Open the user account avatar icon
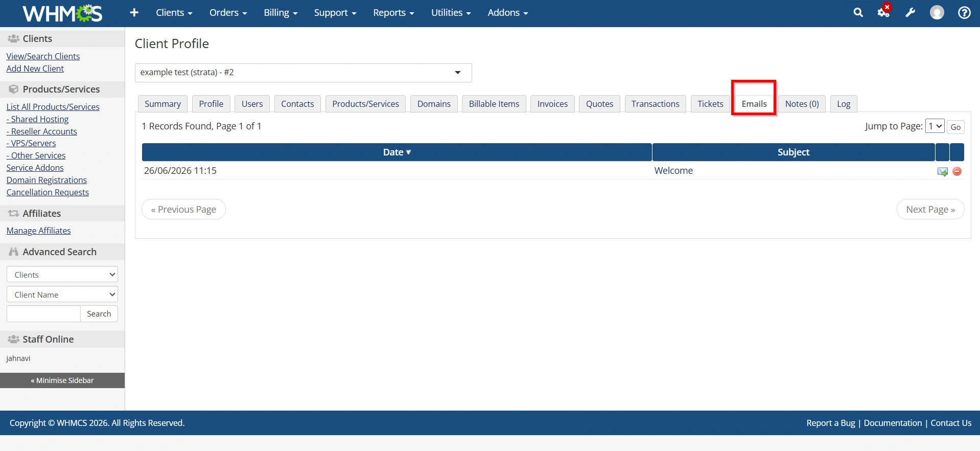Screen dimensions: 980x451 point(937,13)
